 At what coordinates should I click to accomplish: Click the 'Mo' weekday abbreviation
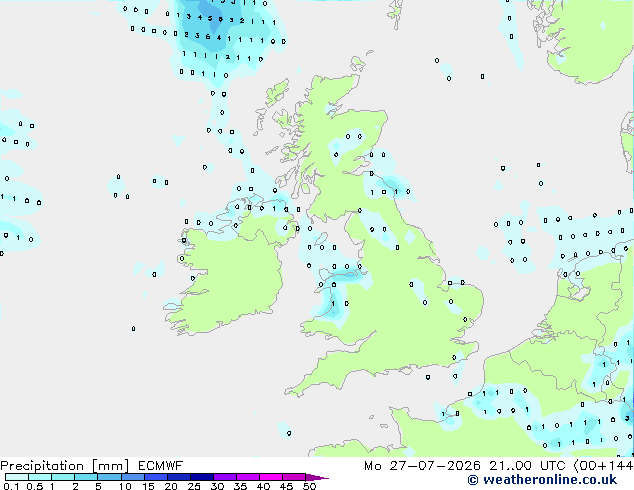(x=373, y=466)
